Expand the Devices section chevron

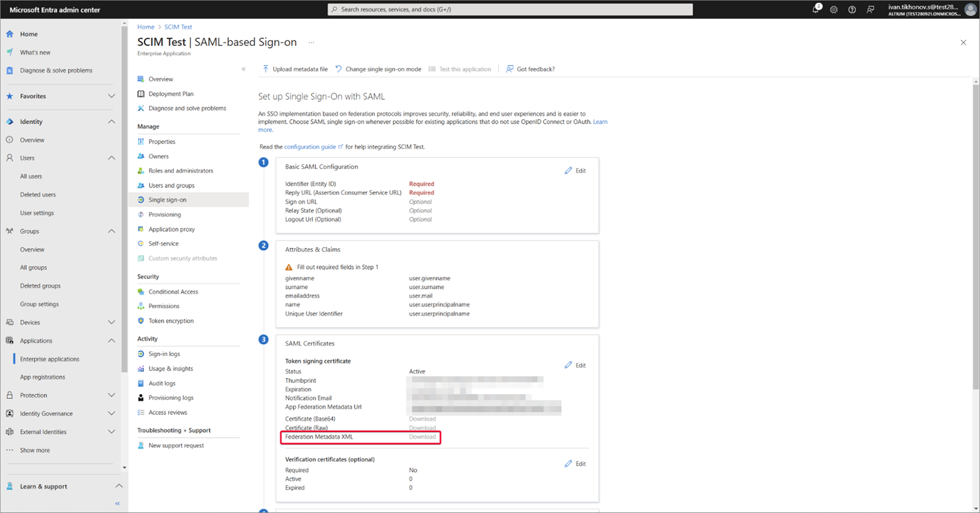(111, 322)
